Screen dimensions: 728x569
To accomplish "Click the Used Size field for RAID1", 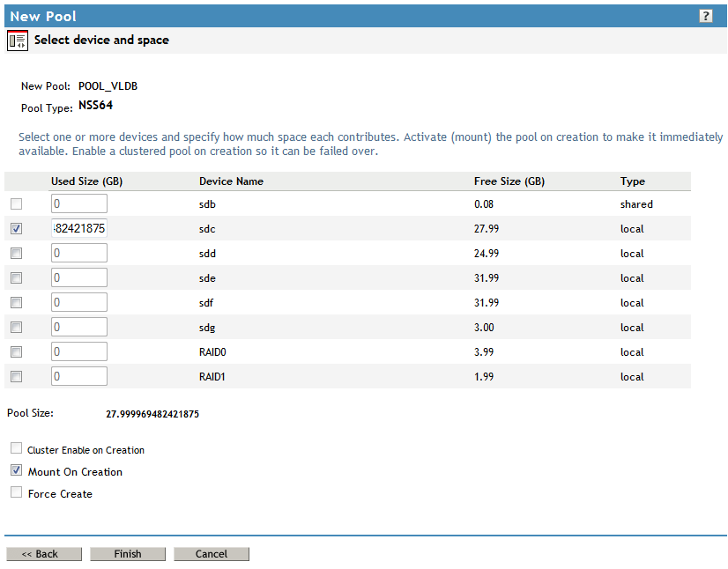I will pyautogui.click(x=79, y=376).
